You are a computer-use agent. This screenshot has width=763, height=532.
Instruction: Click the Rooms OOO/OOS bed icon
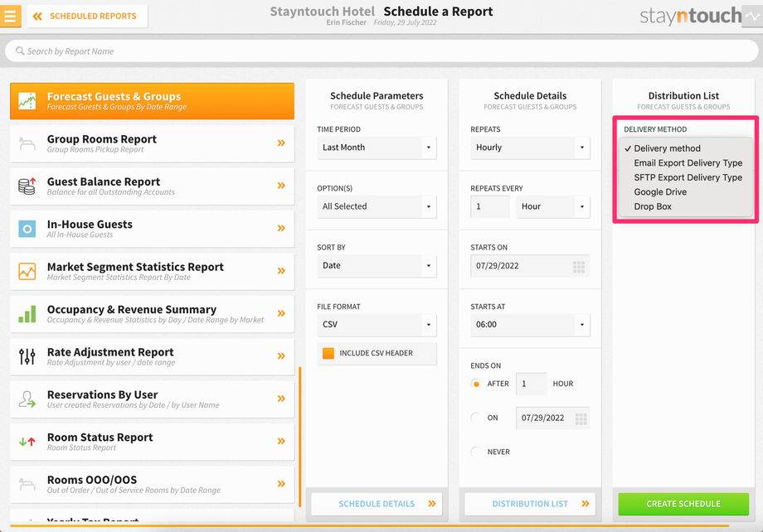(27, 484)
